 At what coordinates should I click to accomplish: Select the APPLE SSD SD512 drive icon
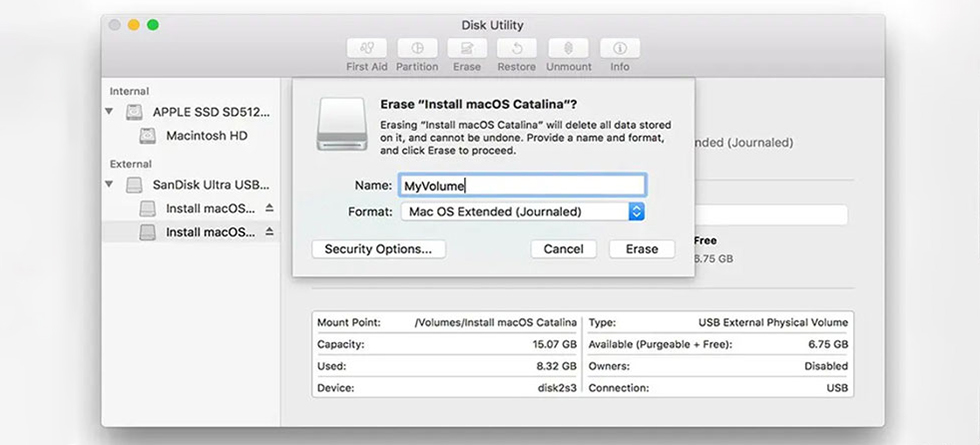coord(134,112)
